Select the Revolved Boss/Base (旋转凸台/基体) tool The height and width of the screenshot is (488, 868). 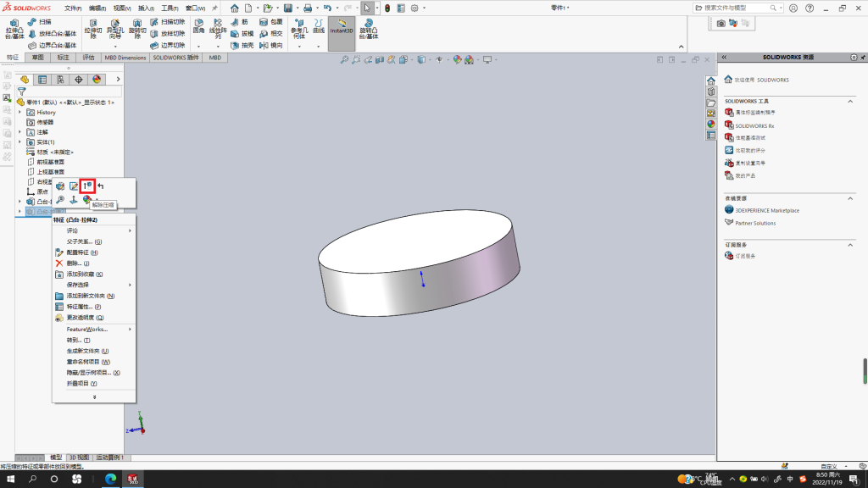click(x=368, y=30)
